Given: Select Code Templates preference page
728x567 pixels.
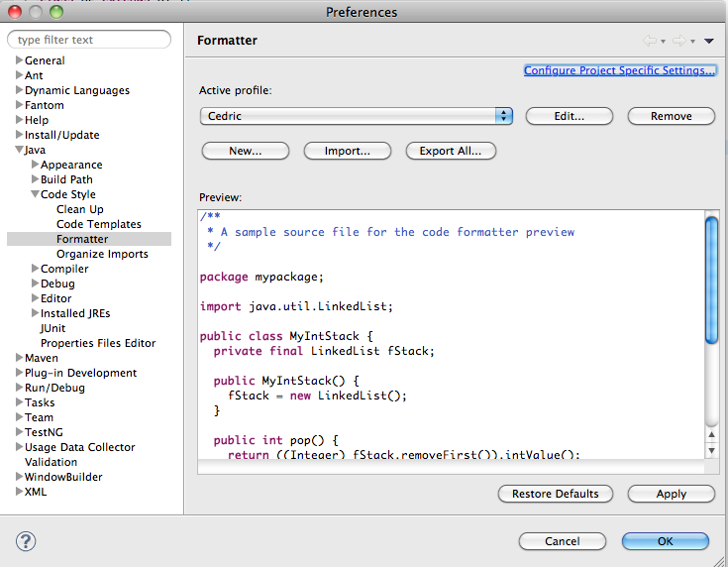Looking at the screenshot, I should click(x=98, y=224).
